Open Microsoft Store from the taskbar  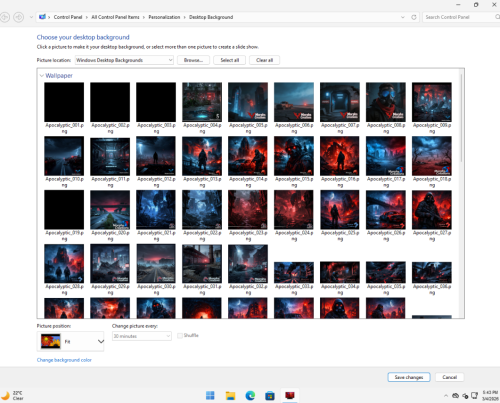click(x=270, y=395)
